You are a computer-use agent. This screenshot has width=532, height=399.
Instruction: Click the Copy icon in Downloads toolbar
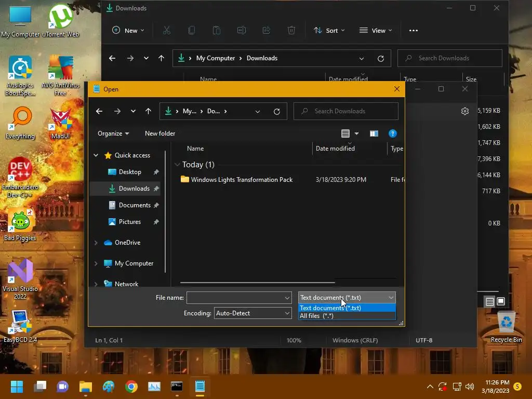(x=191, y=31)
